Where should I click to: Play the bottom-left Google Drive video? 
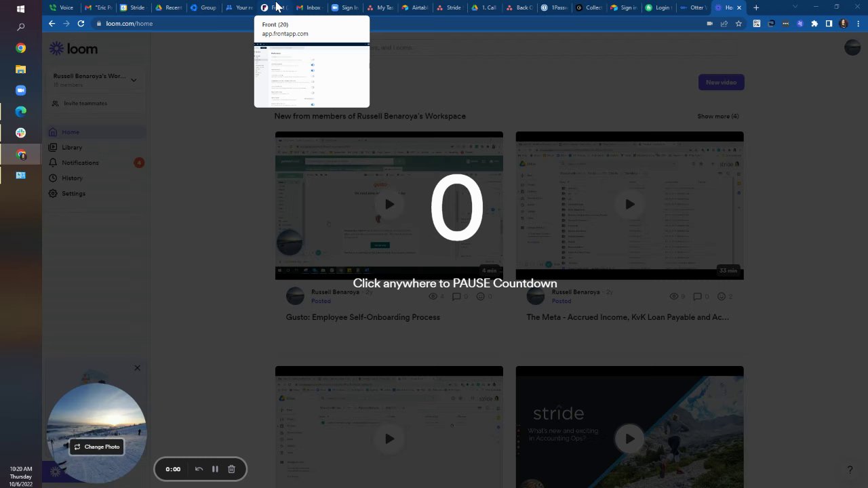tap(389, 439)
